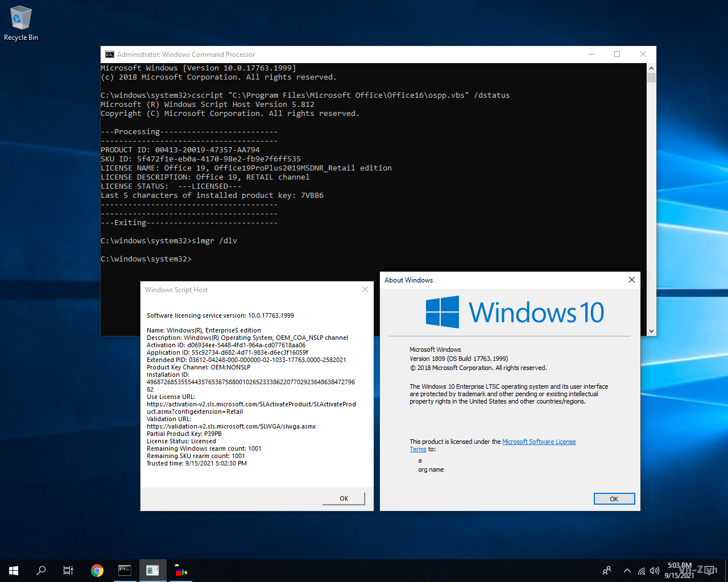The height and width of the screenshot is (582, 728).
Task: Open taskbar Search magnifier
Action: (41, 571)
